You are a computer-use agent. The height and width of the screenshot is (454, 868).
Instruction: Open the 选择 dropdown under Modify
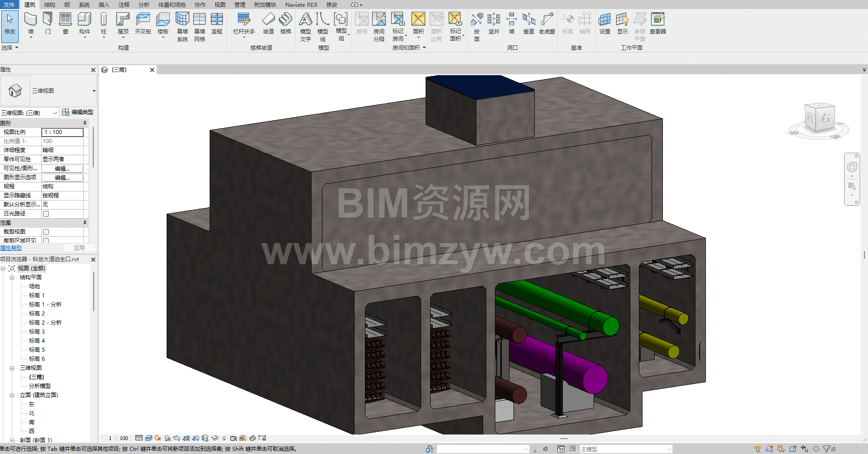(x=10, y=48)
